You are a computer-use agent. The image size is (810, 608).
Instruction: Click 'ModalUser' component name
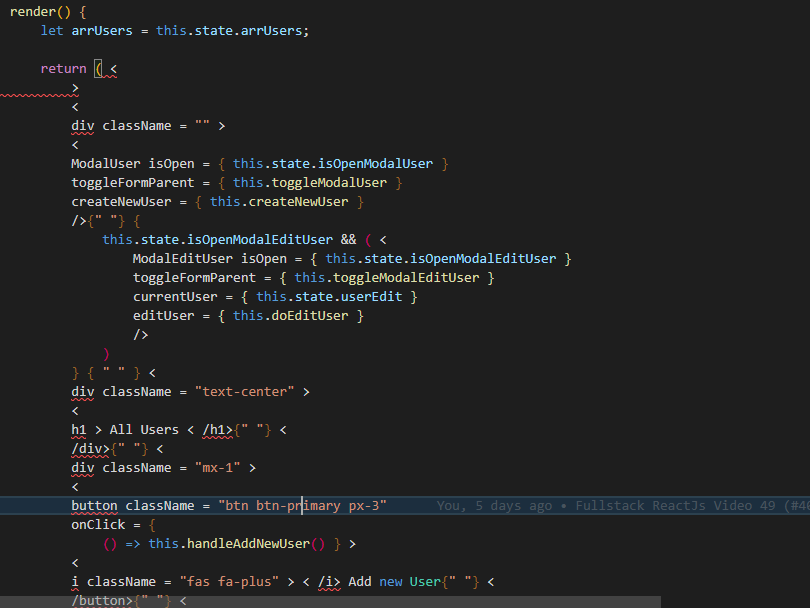tap(105, 164)
